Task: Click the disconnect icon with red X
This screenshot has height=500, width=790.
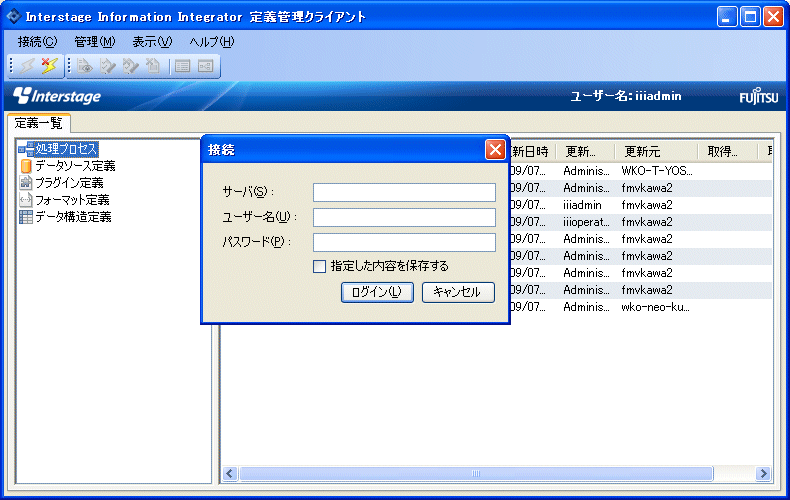Action: point(49,66)
